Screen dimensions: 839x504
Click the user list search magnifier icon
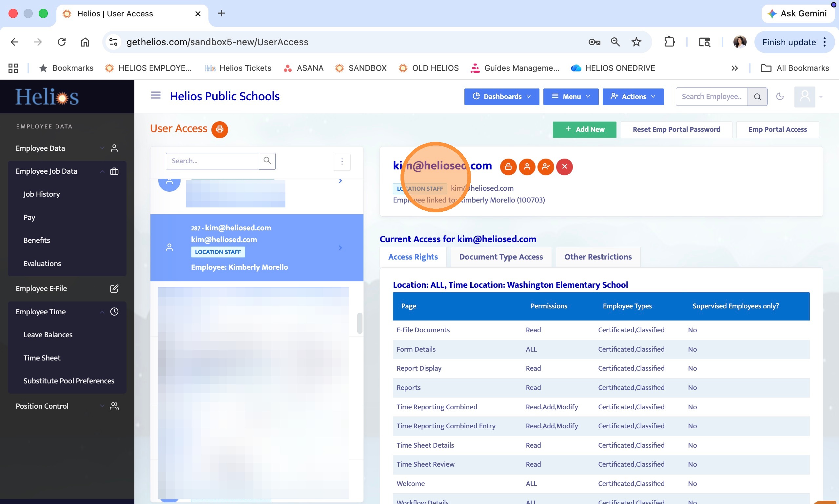point(267,161)
